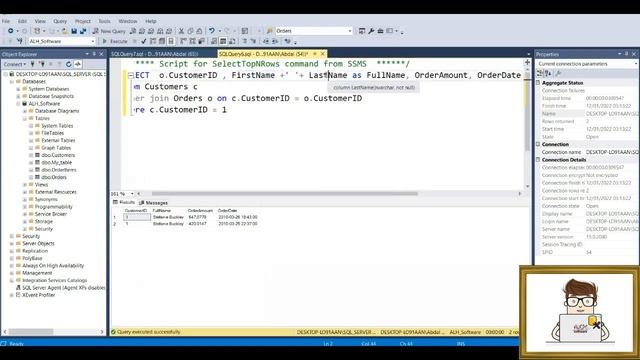The width and height of the screenshot is (640, 360).
Task: Click the Save (floppy disk) icon
Action: 74,31
